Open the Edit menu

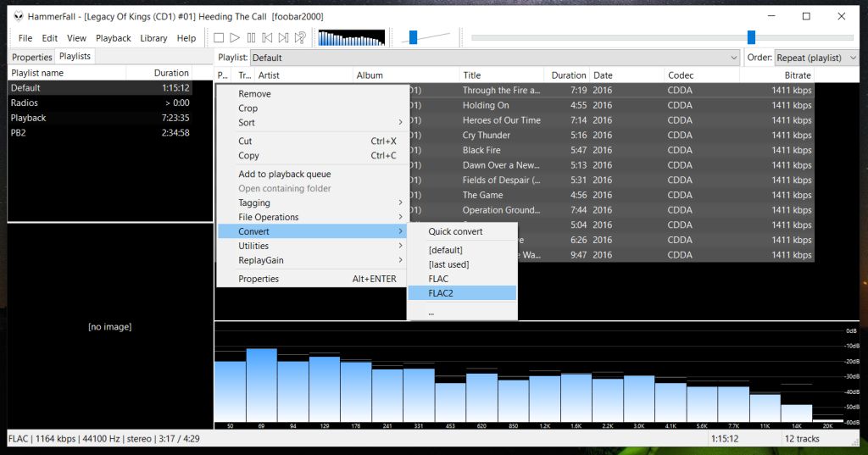pos(49,38)
